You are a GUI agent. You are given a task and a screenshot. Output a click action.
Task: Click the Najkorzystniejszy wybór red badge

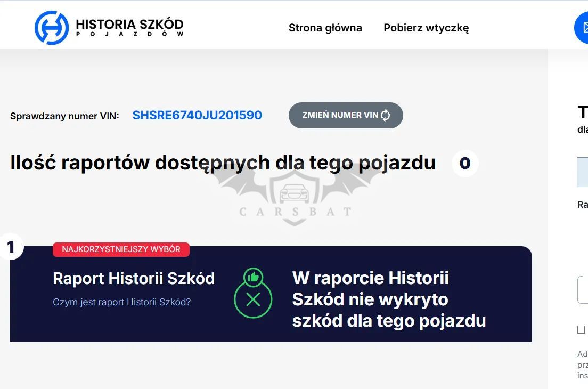121,249
